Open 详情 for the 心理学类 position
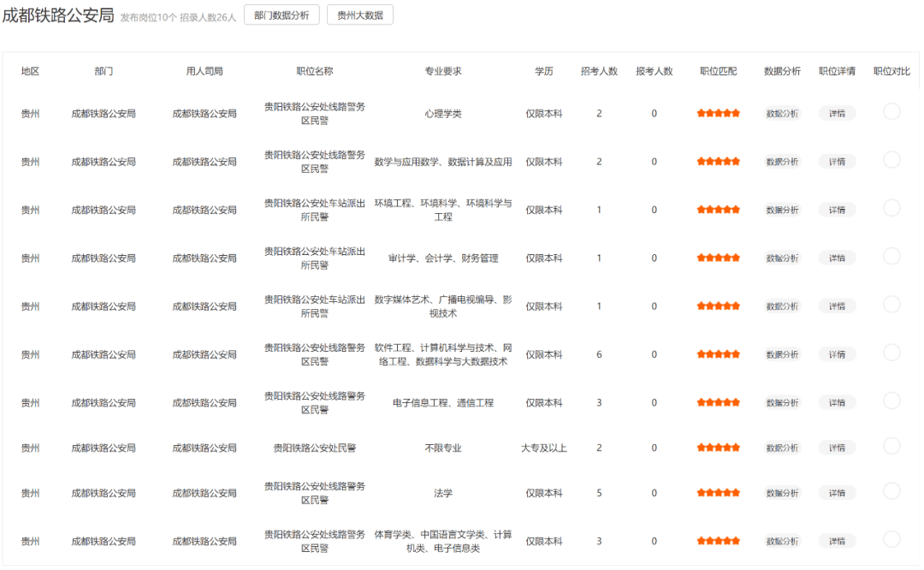Viewport: 924px width, 570px height. (837, 114)
